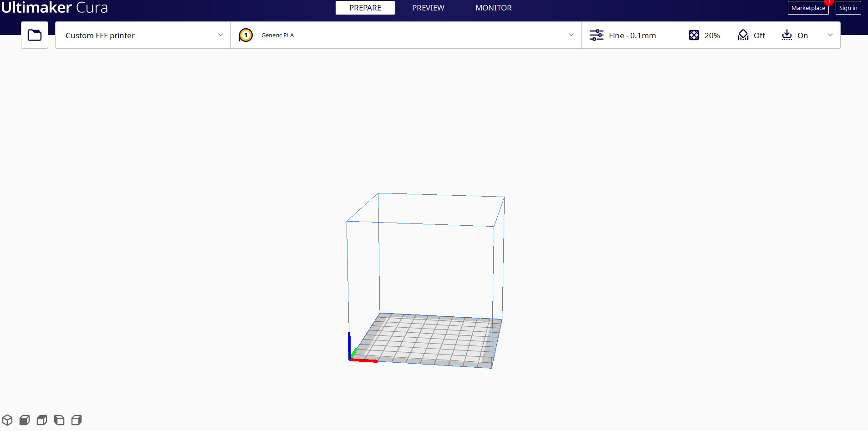This screenshot has width=868, height=431.
Task: Click the Sign in button
Action: pos(848,8)
